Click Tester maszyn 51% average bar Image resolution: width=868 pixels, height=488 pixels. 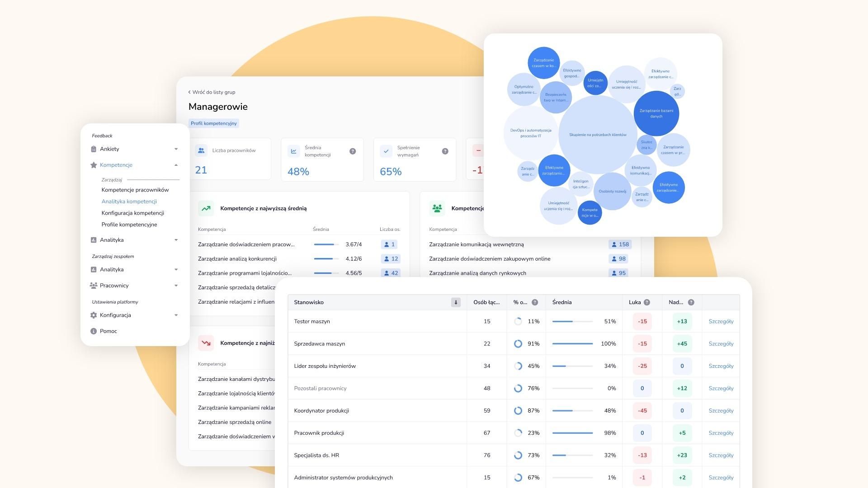tap(572, 322)
